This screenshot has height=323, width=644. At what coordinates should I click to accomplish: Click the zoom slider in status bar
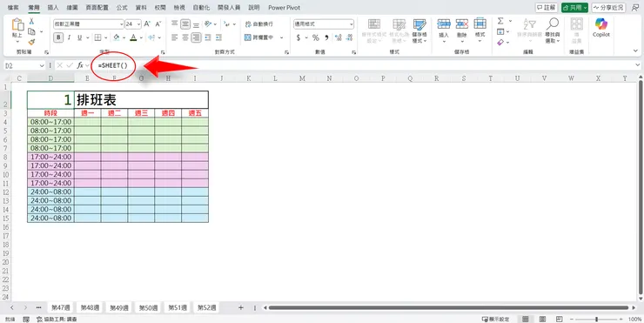click(597, 320)
